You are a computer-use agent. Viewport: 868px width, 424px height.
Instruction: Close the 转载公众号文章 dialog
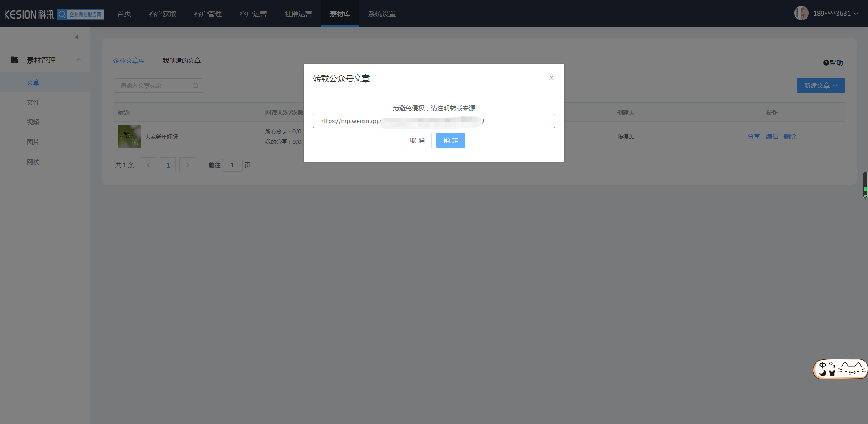[551, 78]
